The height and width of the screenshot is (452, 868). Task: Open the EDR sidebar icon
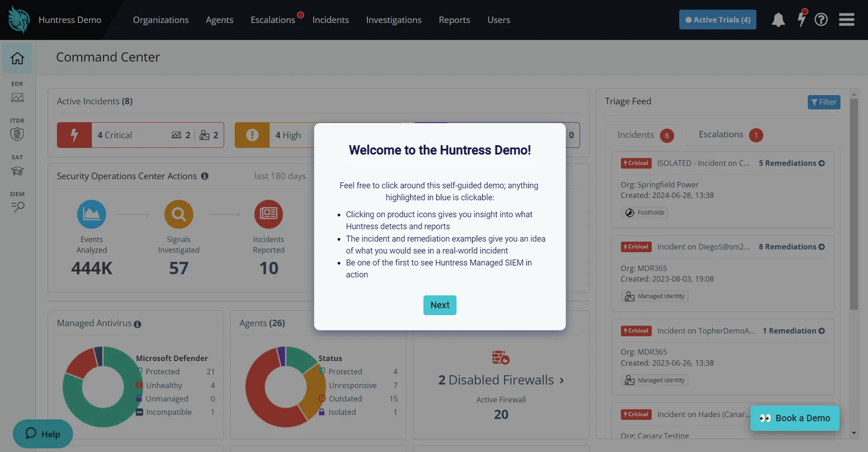tap(17, 97)
